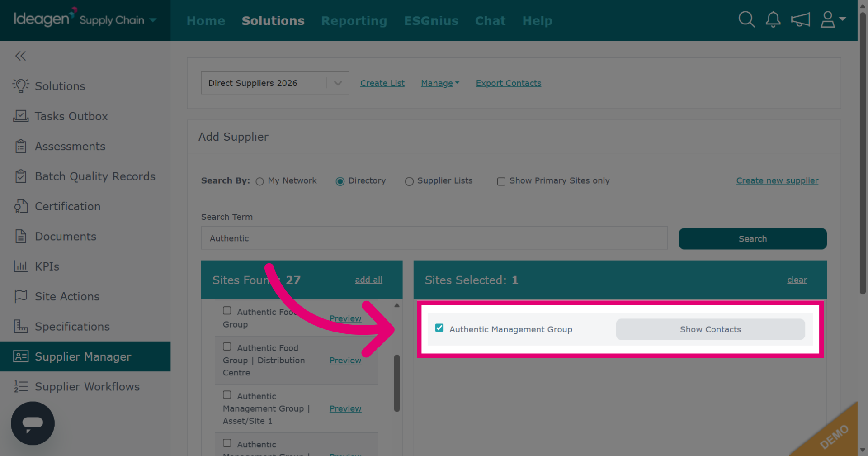Click clear selected sites link

pos(797,280)
